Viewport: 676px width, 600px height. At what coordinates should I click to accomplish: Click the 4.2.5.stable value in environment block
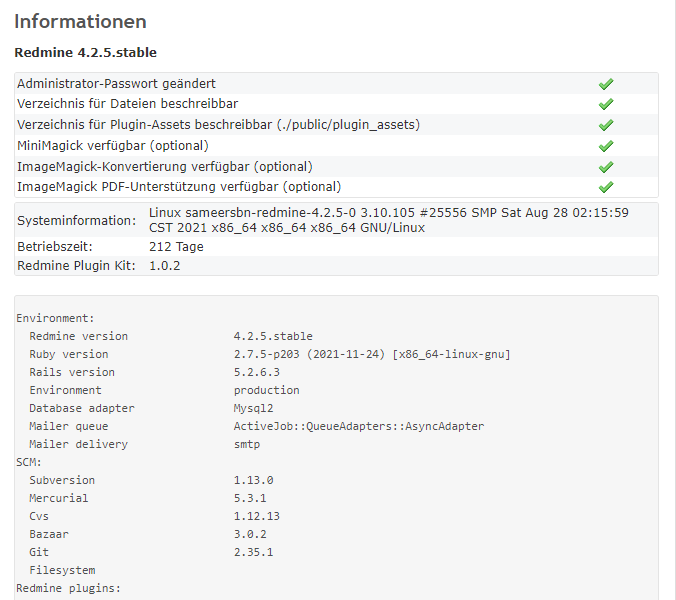[x=273, y=336]
